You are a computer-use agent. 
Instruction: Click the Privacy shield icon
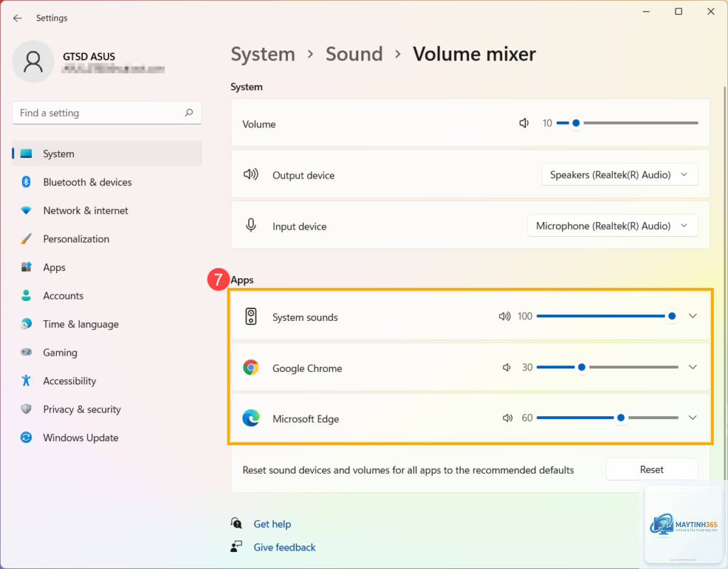(x=26, y=409)
